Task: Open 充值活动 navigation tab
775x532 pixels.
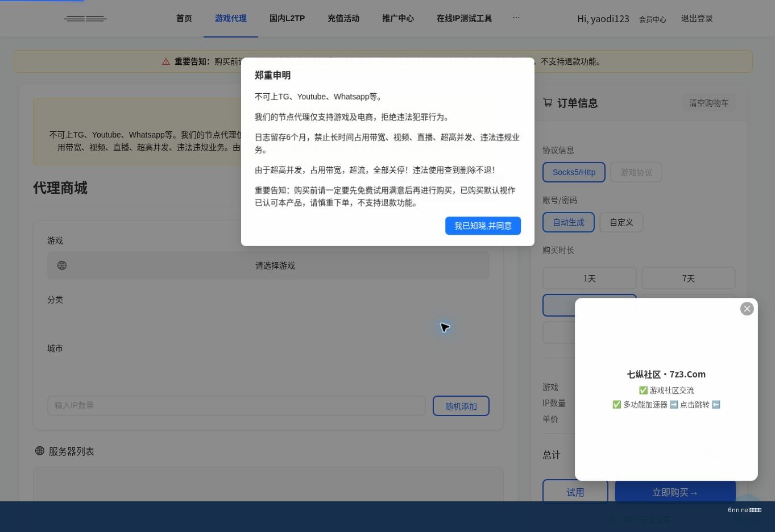Action: pyautogui.click(x=343, y=18)
